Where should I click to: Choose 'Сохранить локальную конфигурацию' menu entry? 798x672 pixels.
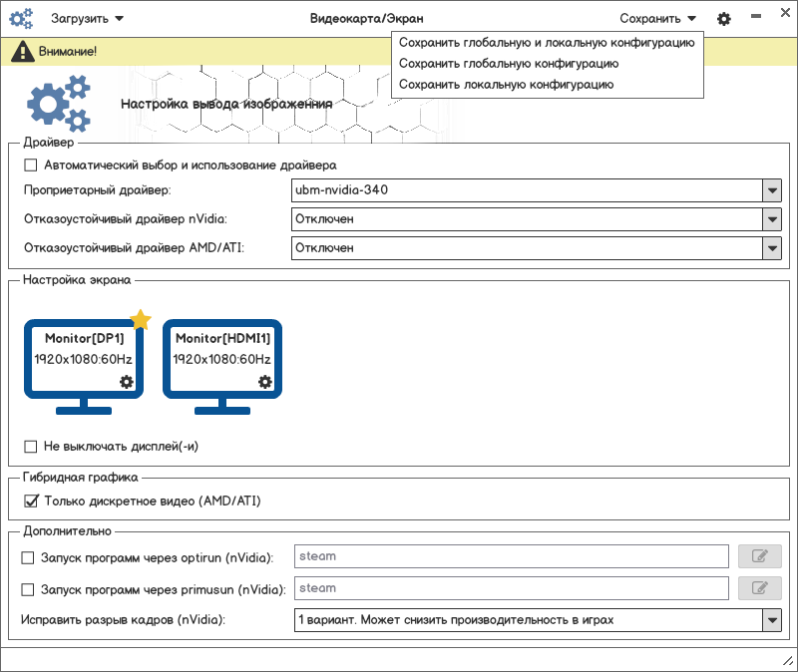pyautogui.click(x=506, y=85)
